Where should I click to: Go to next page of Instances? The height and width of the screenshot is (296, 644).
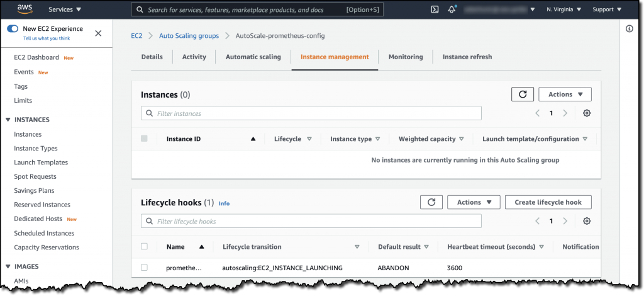point(565,113)
